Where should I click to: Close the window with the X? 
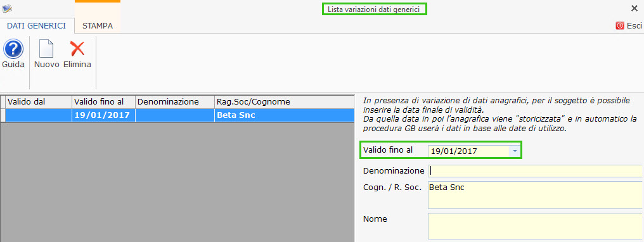pyautogui.click(x=634, y=8)
